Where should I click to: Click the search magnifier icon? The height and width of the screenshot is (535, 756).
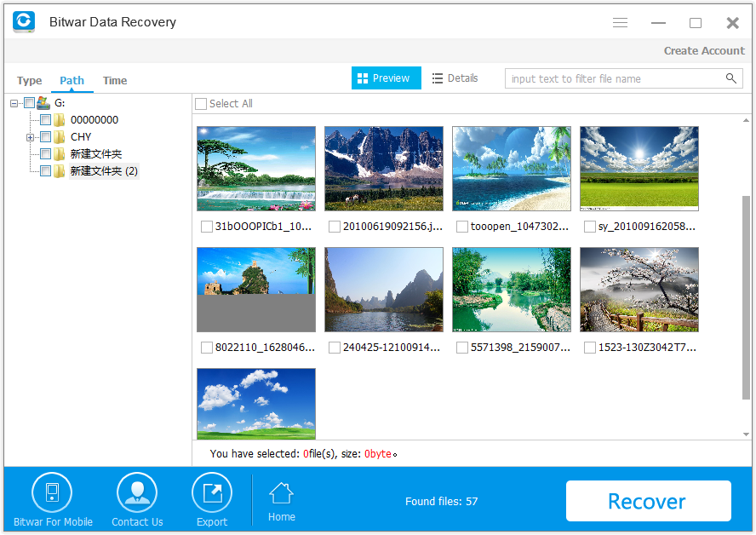[x=731, y=78]
